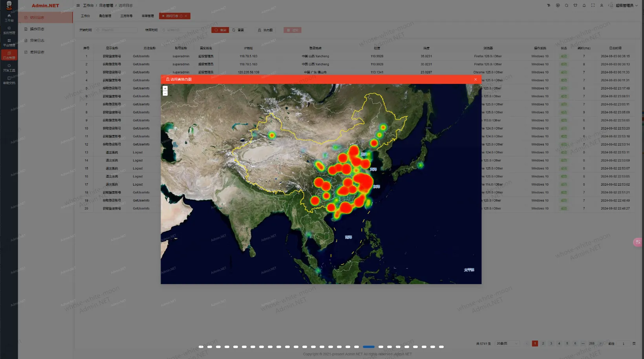This screenshot has width=644, height=359.
Task: Open notifications via the bell icon
Action: click(584, 5)
